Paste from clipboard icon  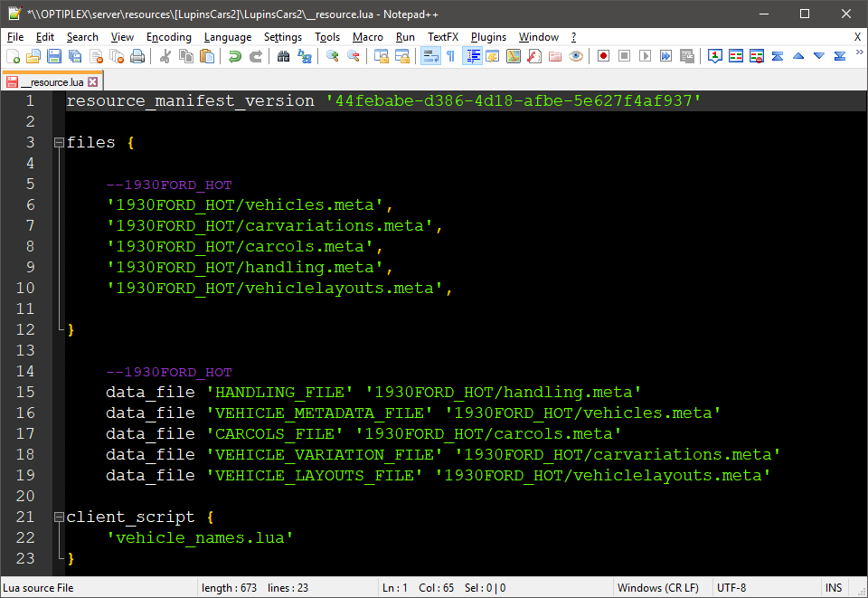click(207, 56)
